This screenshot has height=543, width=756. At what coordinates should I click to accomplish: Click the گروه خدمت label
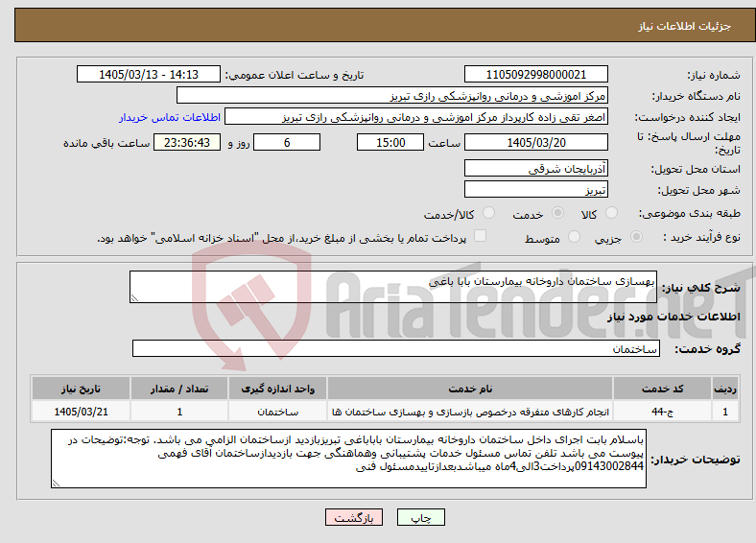click(x=707, y=349)
